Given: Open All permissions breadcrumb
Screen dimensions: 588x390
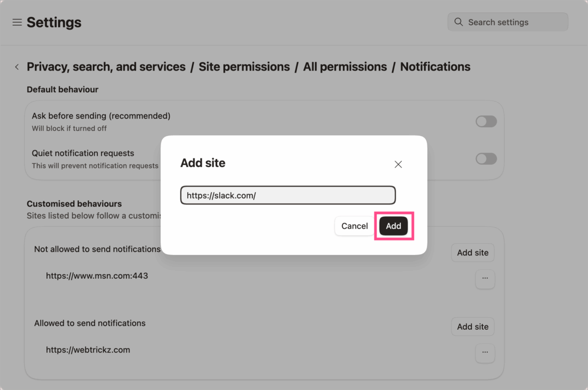Looking at the screenshot, I should point(345,66).
